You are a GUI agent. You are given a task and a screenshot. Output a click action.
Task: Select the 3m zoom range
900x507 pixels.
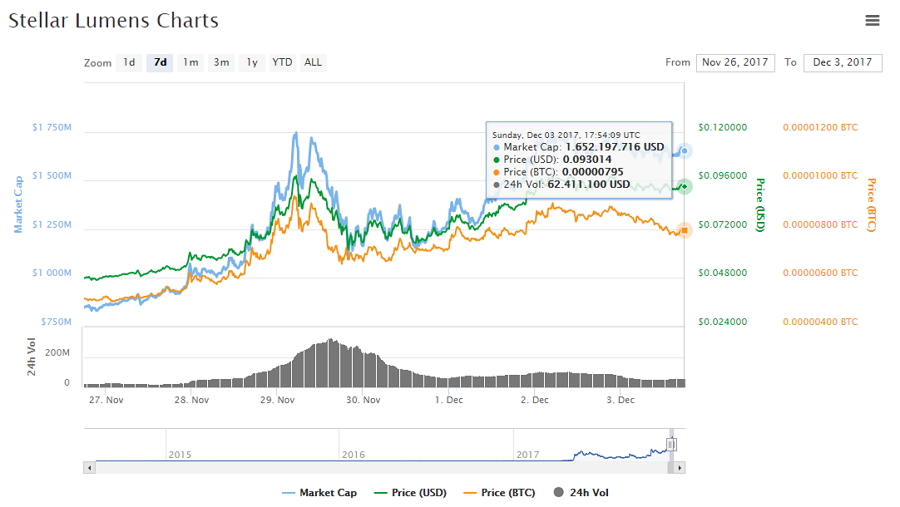click(x=222, y=62)
